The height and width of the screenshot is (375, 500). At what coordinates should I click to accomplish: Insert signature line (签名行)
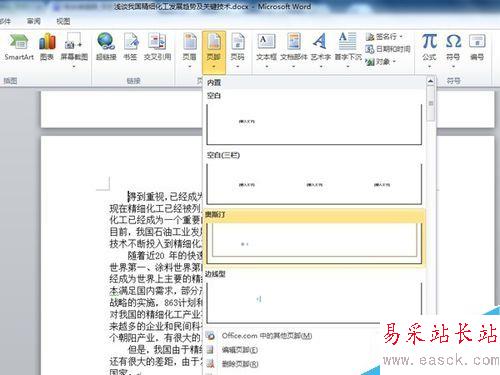[x=384, y=37]
